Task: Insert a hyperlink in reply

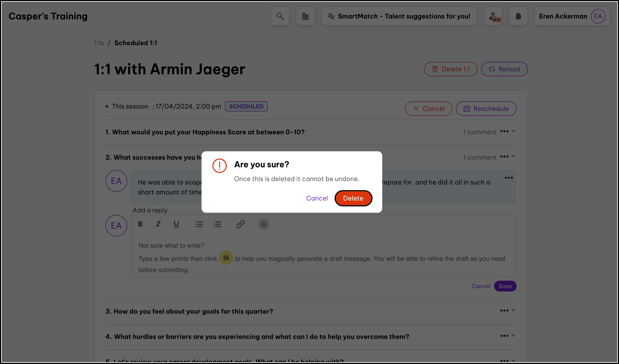Action: tap(240, 224)
